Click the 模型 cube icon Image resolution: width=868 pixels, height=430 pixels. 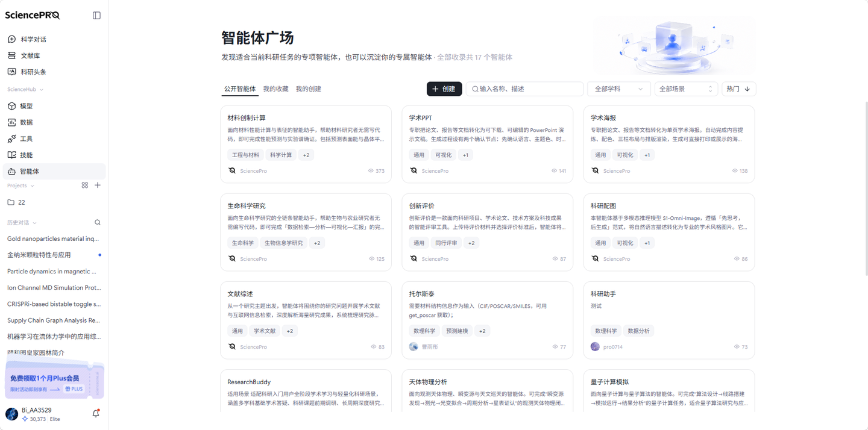(11, 106)
